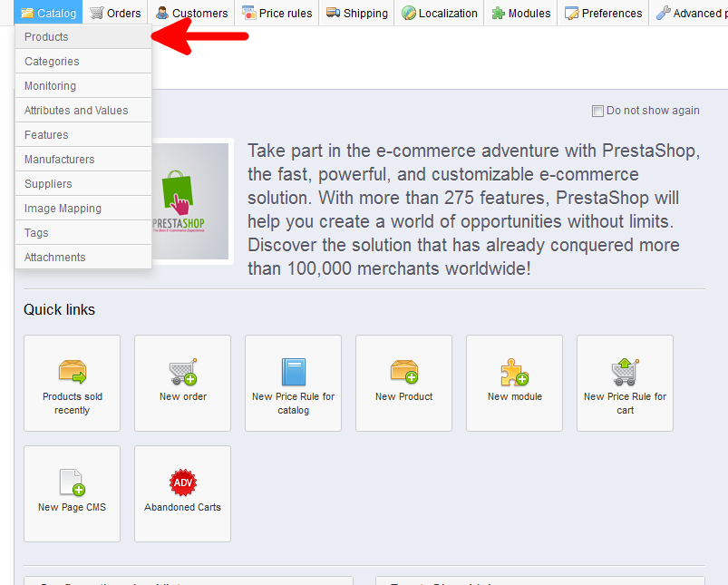Click the New order cart icon
The width and height of the screenshot is (728, 585).
(183, 371)
